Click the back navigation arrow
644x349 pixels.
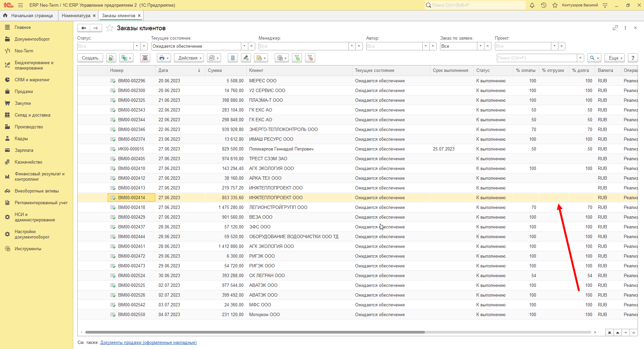(x=84, y=28)
